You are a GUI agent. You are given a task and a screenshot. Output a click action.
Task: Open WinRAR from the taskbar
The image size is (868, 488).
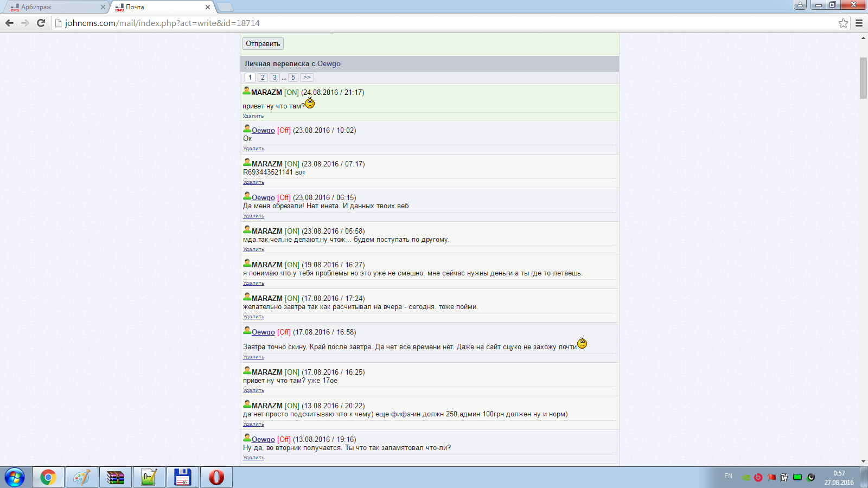pos(116,478)
